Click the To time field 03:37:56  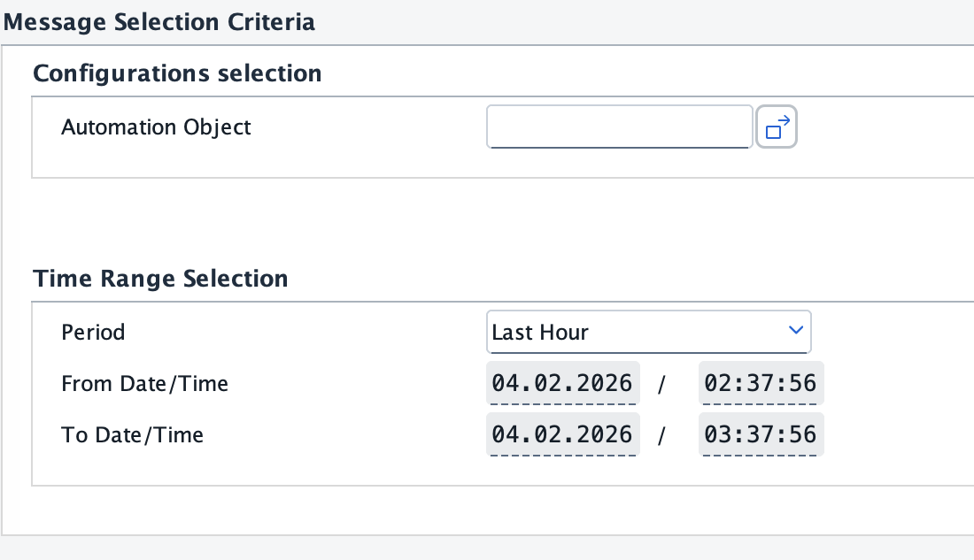[761, 435]
